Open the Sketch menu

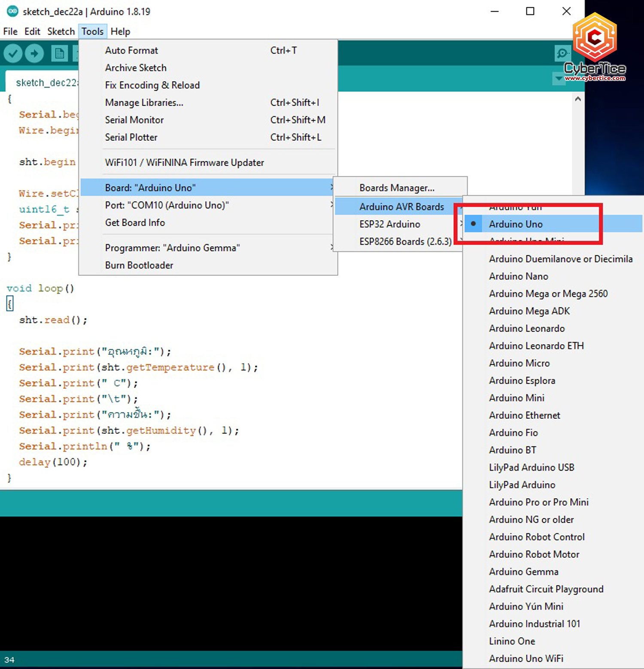click(x=61, y=31)
